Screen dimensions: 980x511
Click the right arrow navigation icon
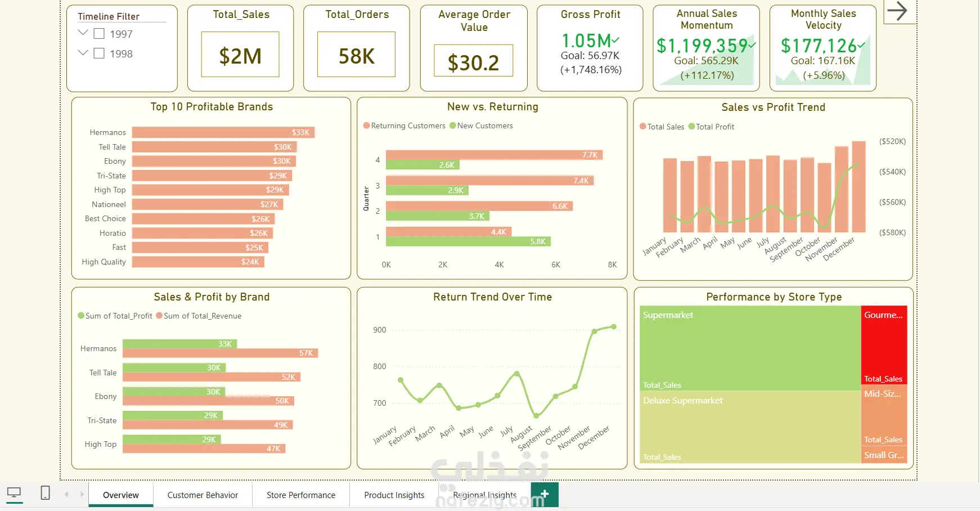[897, 11]
